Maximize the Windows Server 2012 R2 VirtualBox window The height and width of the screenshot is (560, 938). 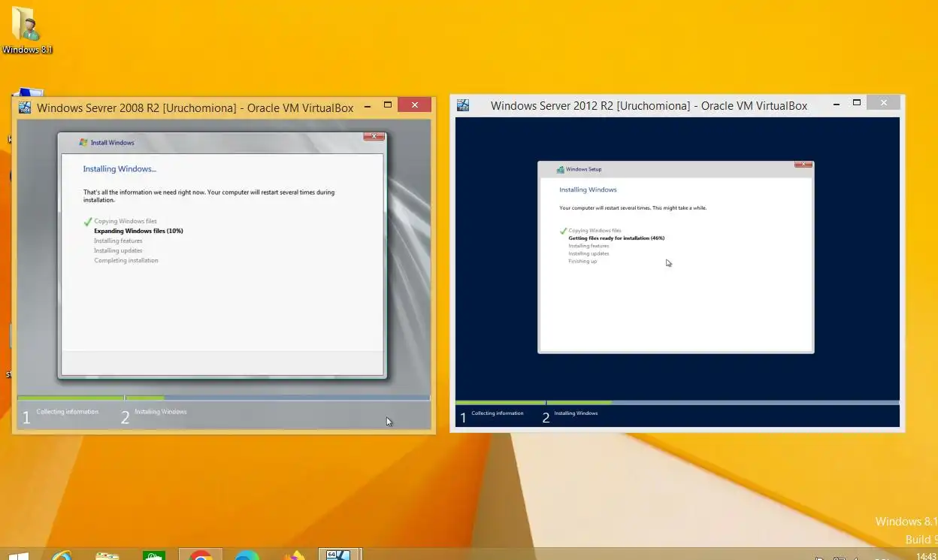[857, 103]
